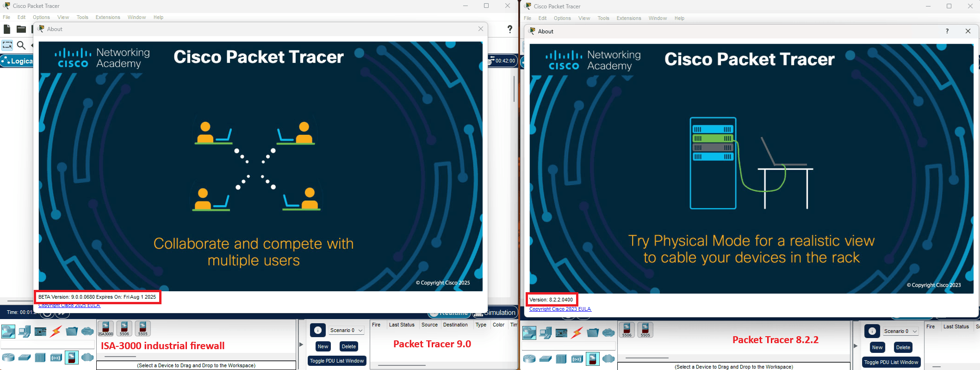Click question mark help icon in left toolbar
This screenshot has height=370, width=980.
[x=510, y=29]
